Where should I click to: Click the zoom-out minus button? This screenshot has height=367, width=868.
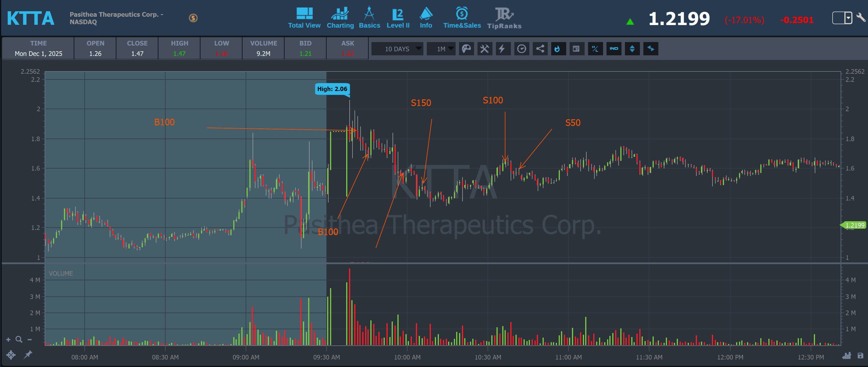click(30, 340)
